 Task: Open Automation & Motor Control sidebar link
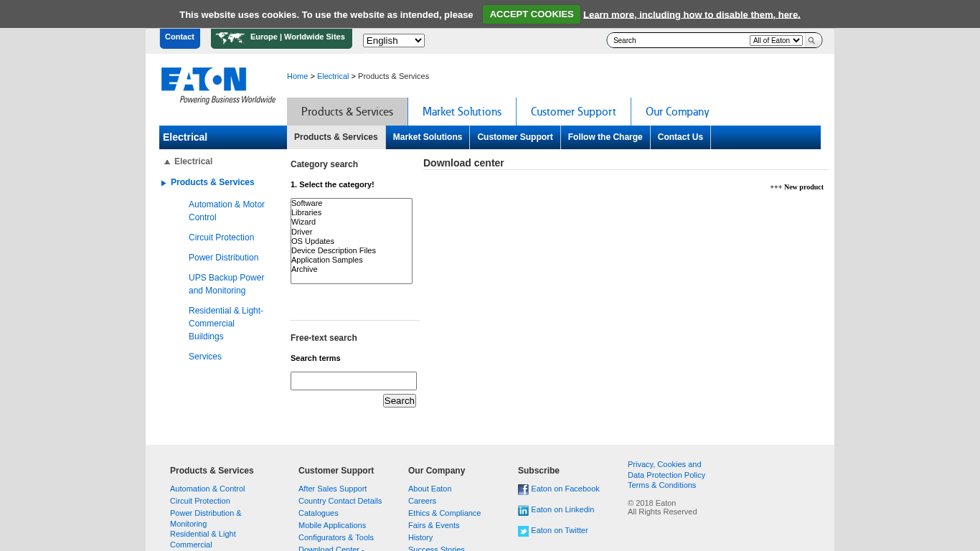pyautogui.click(x=227, y=211)
